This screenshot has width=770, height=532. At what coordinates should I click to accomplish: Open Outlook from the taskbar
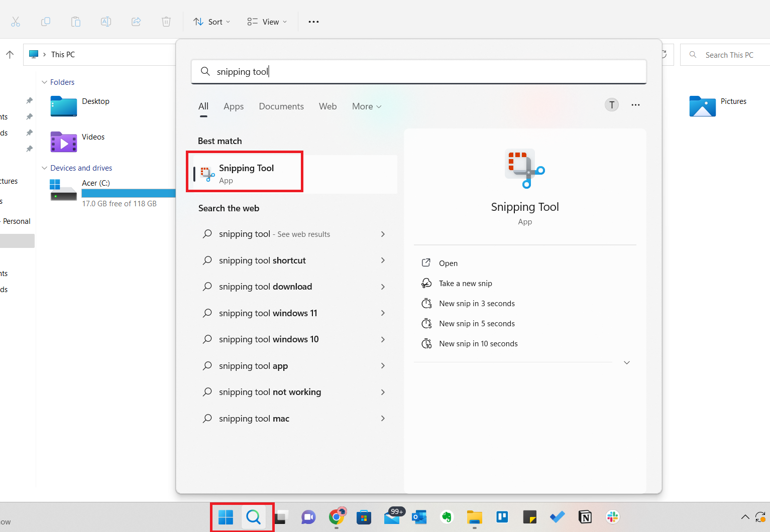pos(419,517)
